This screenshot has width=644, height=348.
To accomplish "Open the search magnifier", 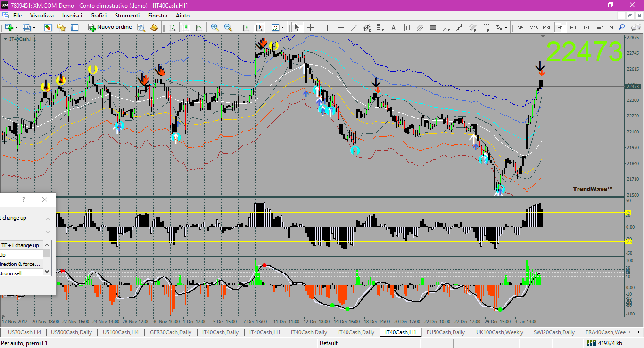I will pos(622,27).
